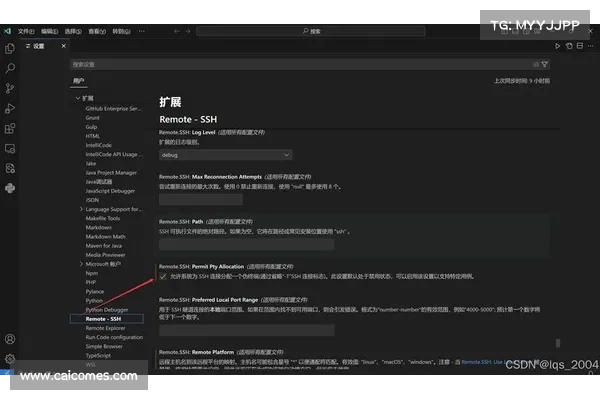Select Python Debugger in settings tree

click(x=107, y=310)
